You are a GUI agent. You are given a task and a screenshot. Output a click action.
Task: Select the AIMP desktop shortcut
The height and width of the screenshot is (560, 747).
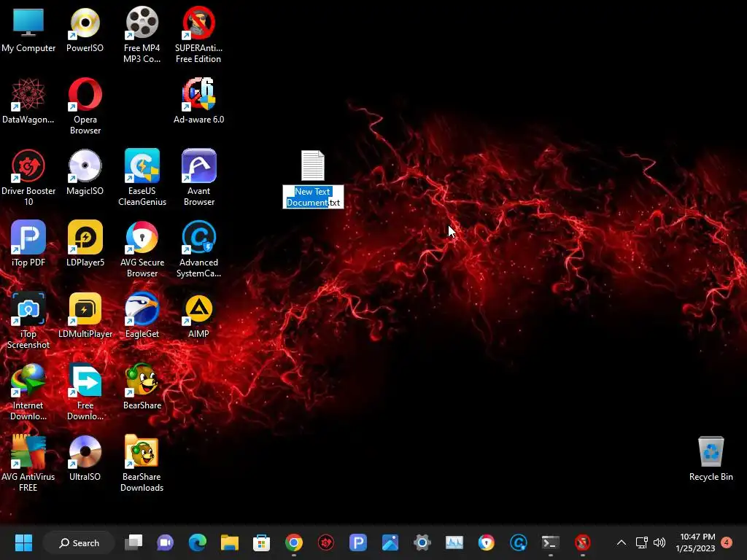198,315
